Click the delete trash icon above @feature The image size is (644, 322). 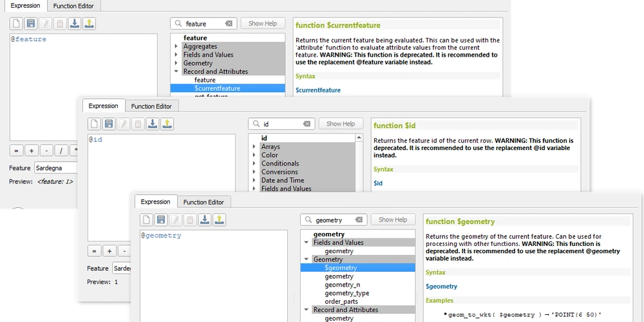tap(60, 23)
